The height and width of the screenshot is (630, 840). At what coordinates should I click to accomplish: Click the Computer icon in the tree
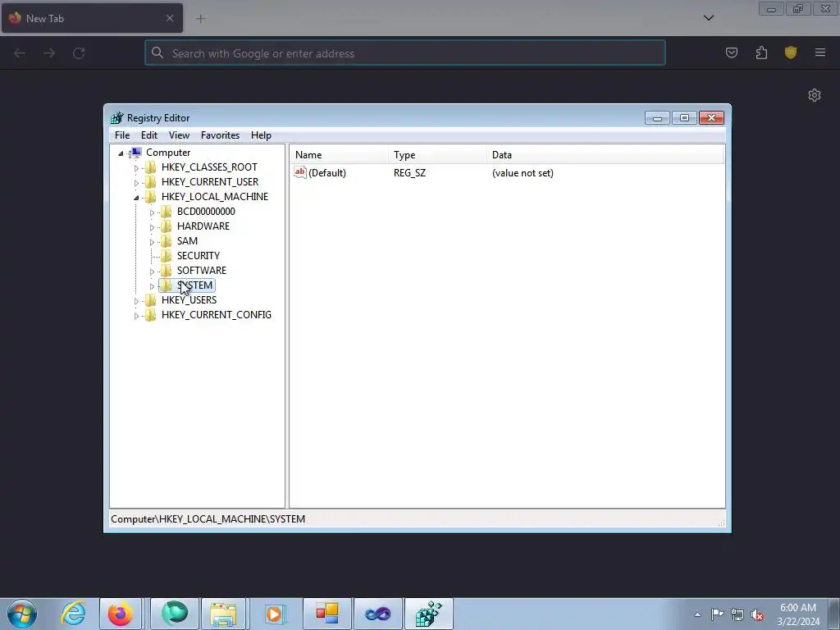136,153
